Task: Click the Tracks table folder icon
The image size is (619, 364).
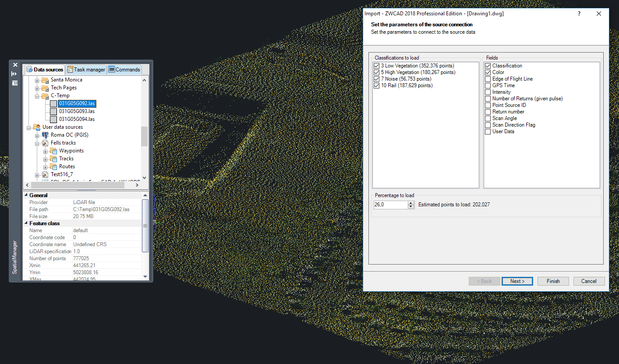Action: click(53, 159)
